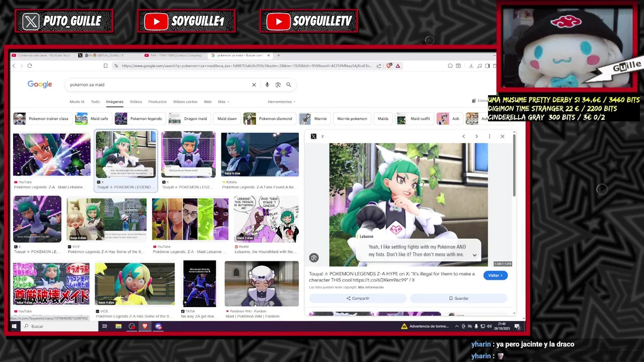Open a new browser tab with plus
This screenshot has height=362, width=644.
pos(279,55)
